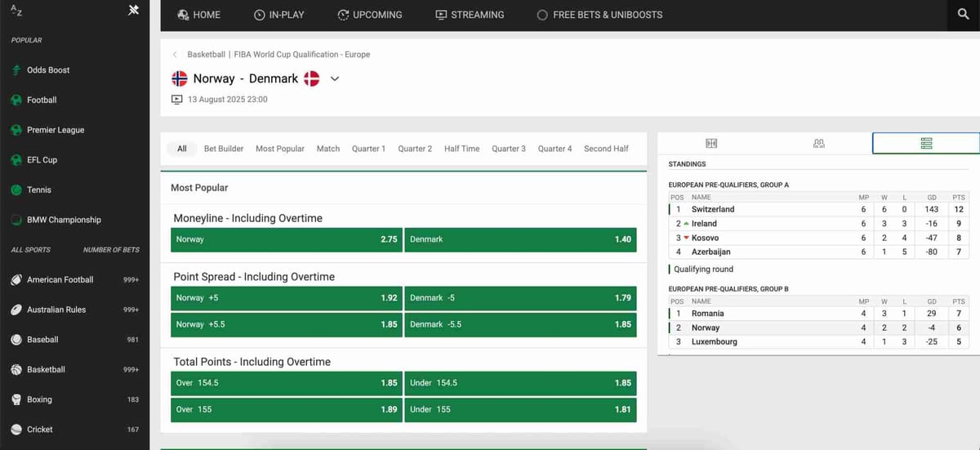Select the All markets tab
The image size is (980, 450).
182,149
